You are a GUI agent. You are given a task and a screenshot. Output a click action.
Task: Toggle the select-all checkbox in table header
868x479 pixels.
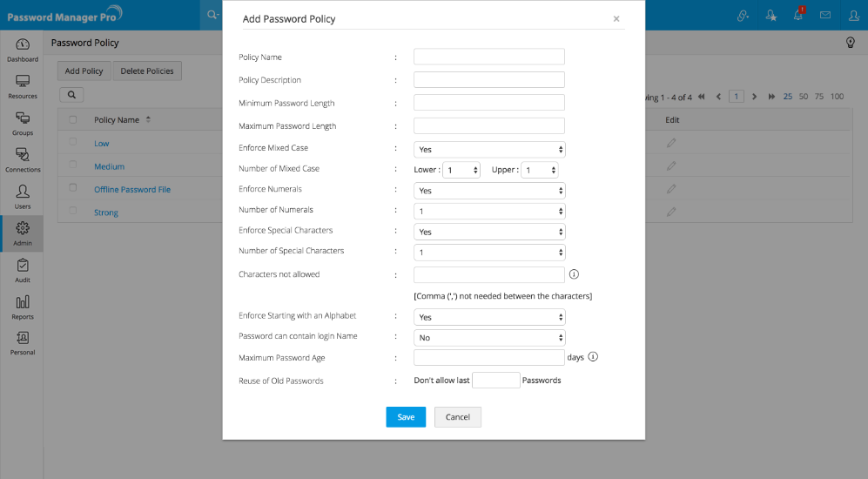(73, 119)
